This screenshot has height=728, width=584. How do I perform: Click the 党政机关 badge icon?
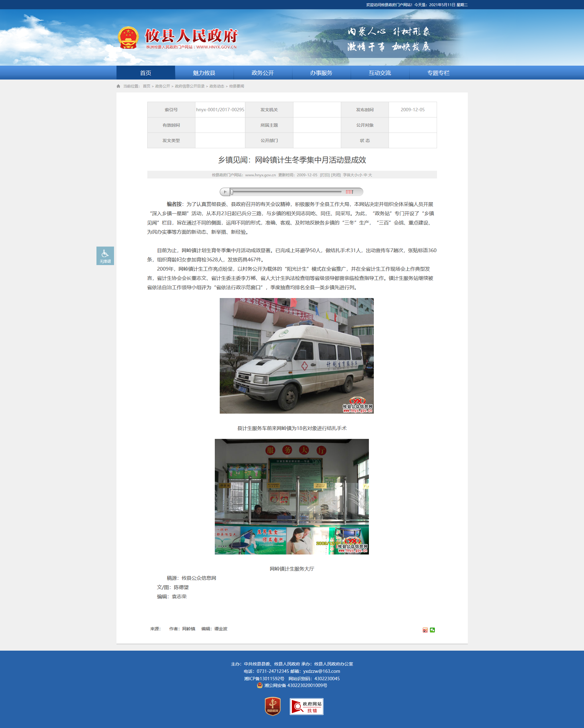(x=272, y=706)
